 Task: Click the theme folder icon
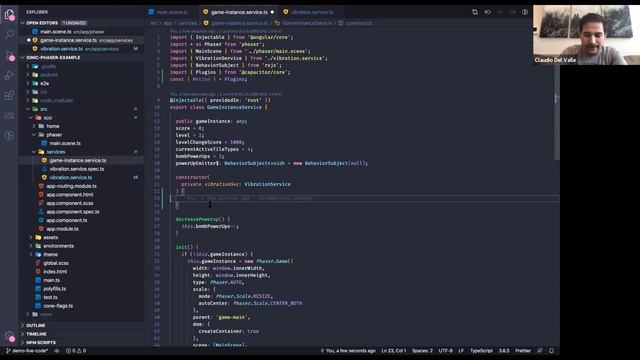point(38,255)
